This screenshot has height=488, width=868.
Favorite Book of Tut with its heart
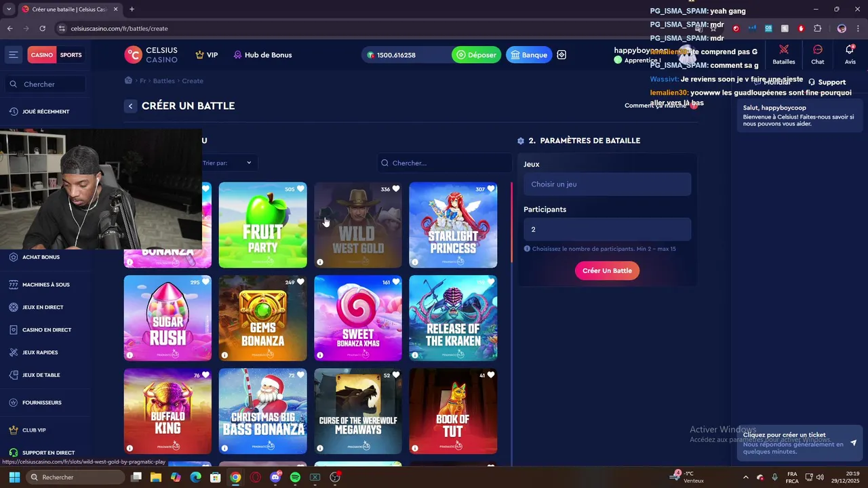tap(490, 375)
